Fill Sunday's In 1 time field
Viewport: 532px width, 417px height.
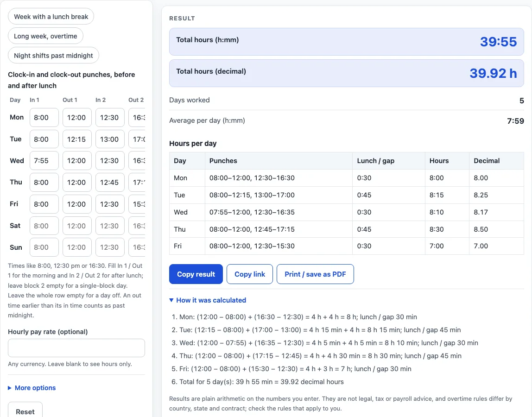[x=44, y=247]
